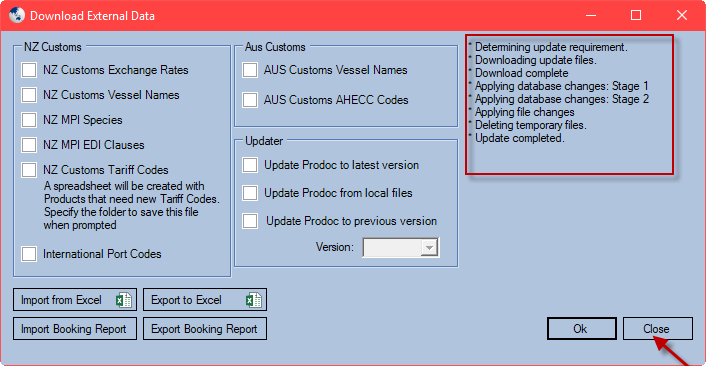Confirm with the Ok button
Screen dimensions: 706x366
[582, 329]
